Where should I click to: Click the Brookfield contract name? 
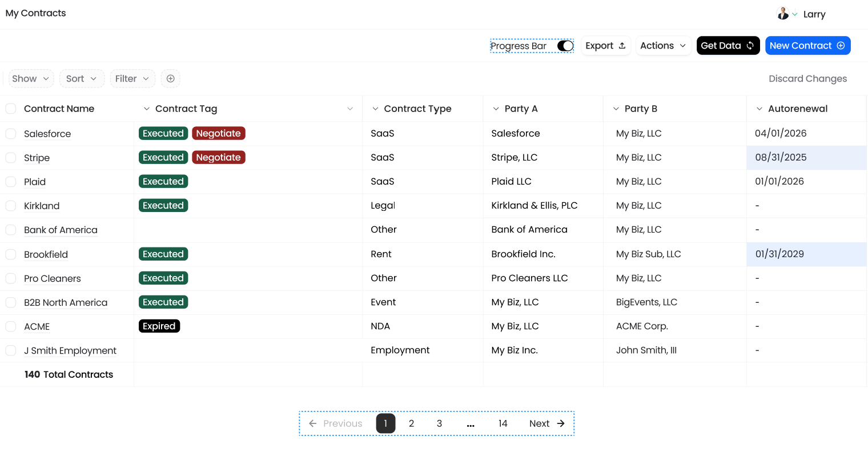46,254
